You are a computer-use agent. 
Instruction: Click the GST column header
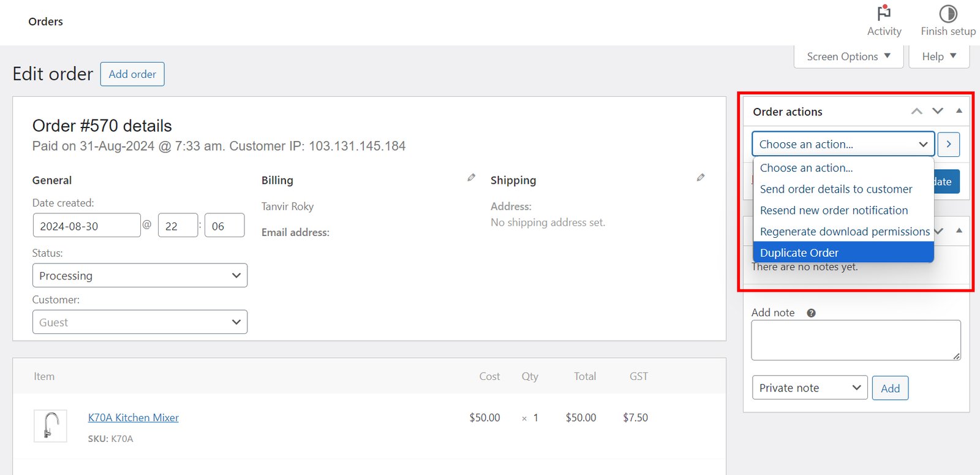pyautogui.click(x=639, y=376)
